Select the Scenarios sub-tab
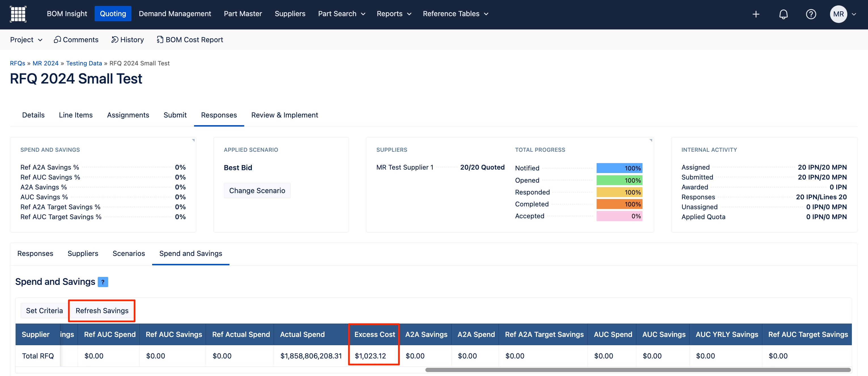This screenshot has width=868, height=376. pyautogui.click(x=129, y=254)
